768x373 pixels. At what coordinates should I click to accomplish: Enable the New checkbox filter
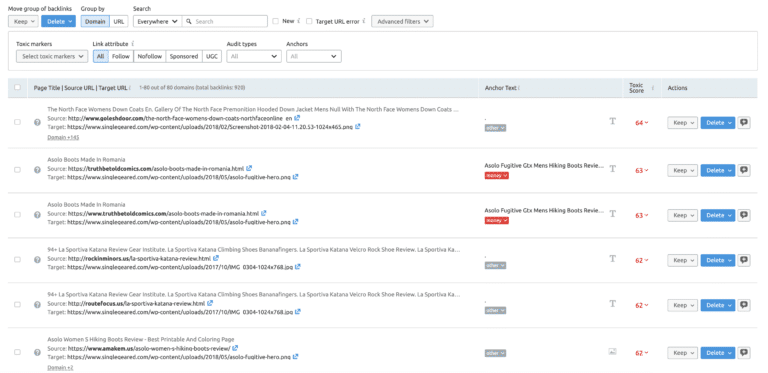[276, 21]
